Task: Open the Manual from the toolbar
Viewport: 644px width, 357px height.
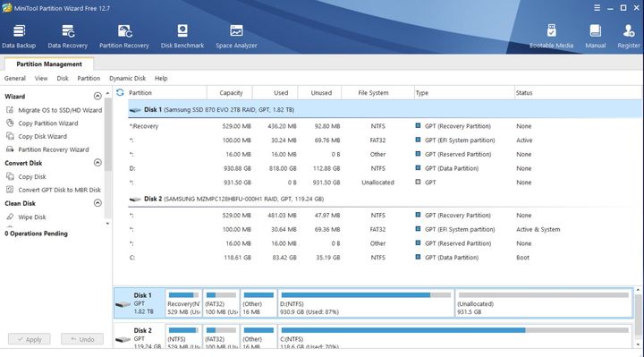Action: (595, 37)
